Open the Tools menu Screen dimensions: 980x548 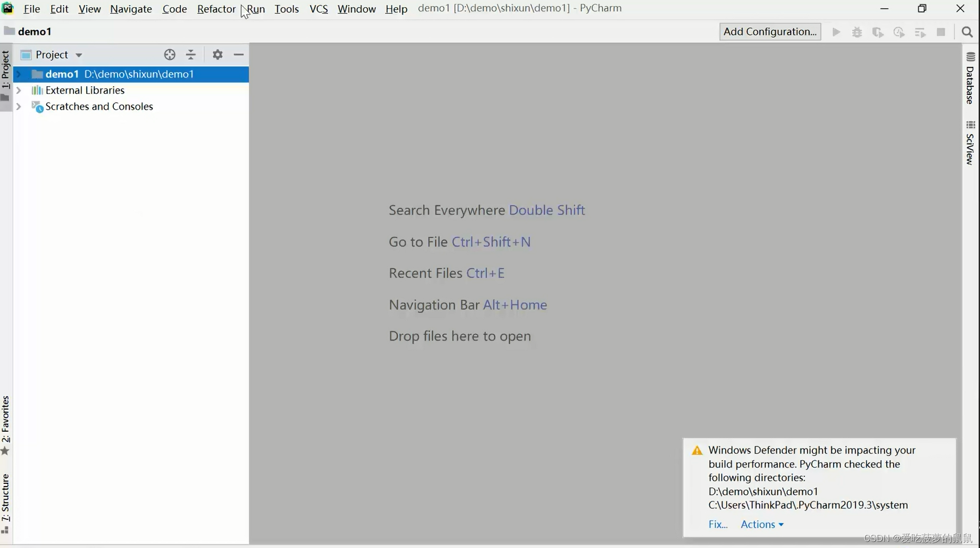[287, 9]
